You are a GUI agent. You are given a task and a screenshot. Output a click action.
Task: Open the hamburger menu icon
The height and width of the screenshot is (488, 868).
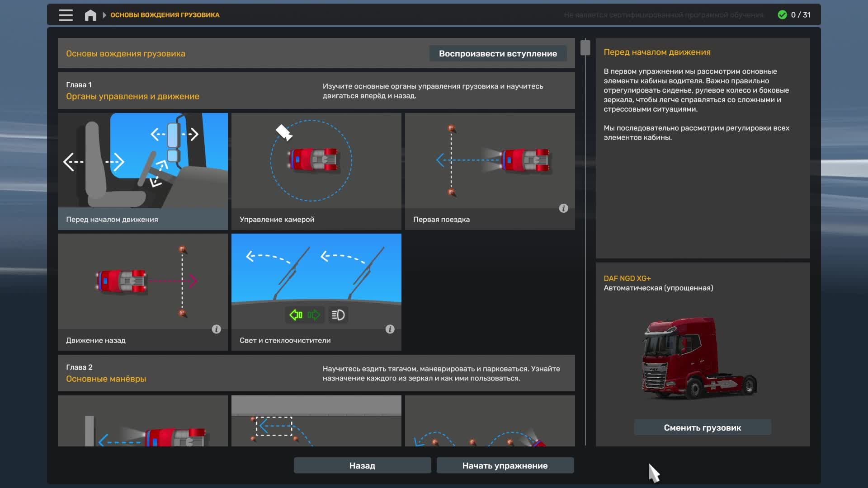point(66,15)
